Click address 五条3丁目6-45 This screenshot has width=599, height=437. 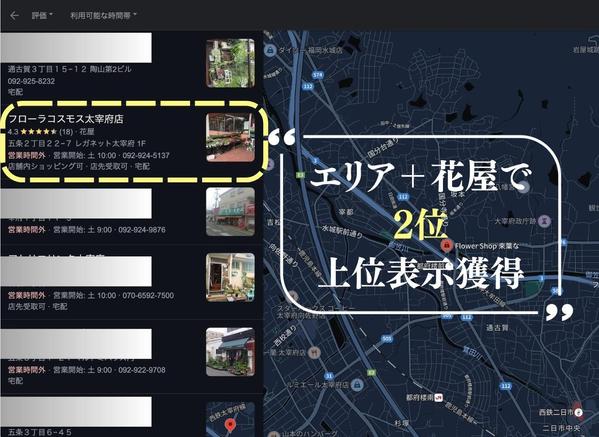40,432
